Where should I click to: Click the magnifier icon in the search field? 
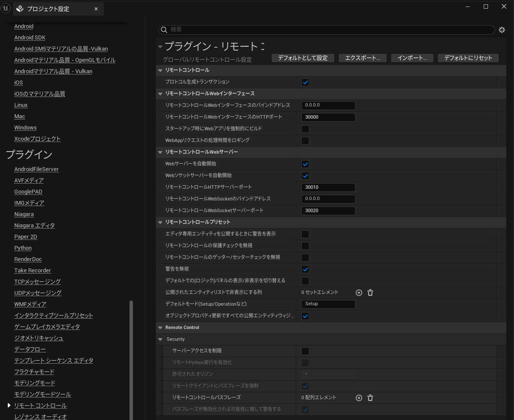coord(164,29)
